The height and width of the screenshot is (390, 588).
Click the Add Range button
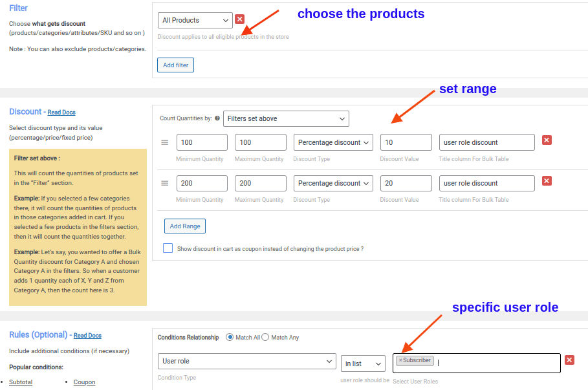(184, 226)
